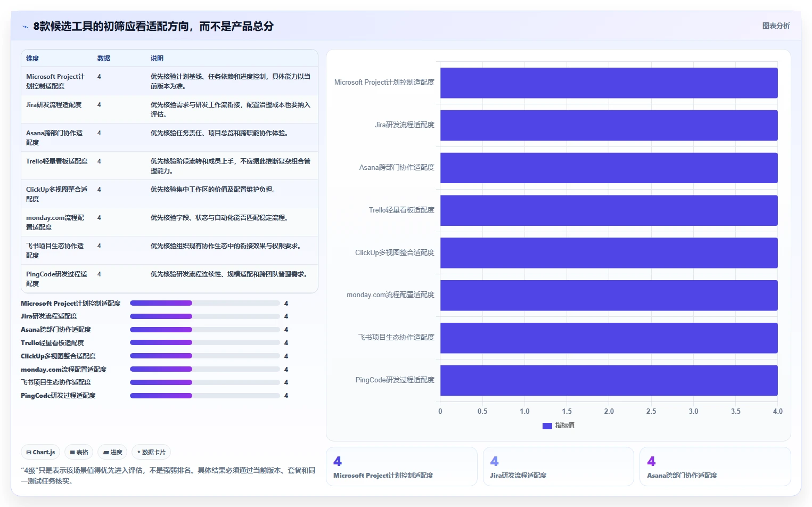Click the Microsoft Project progress bar

[x=205, y=303]
